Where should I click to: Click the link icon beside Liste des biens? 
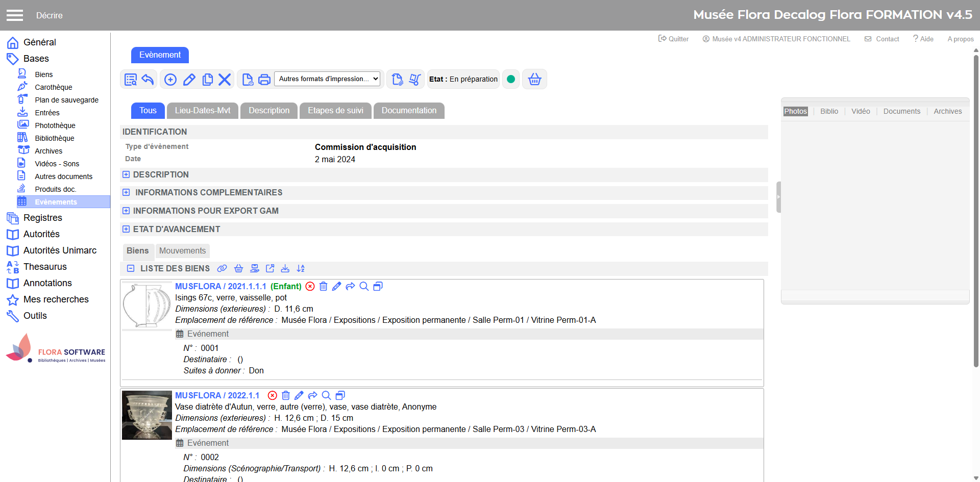click(x=222, y=268)
